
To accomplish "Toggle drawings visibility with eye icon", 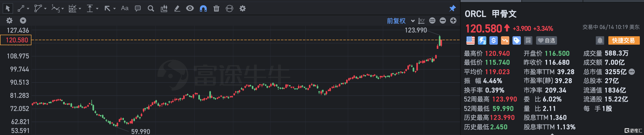I will 190,8.
